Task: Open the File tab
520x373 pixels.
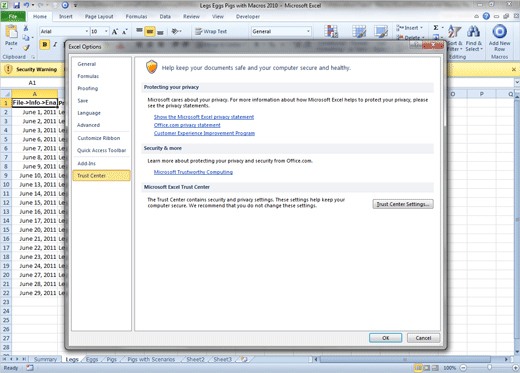Action: pos(13,16)
